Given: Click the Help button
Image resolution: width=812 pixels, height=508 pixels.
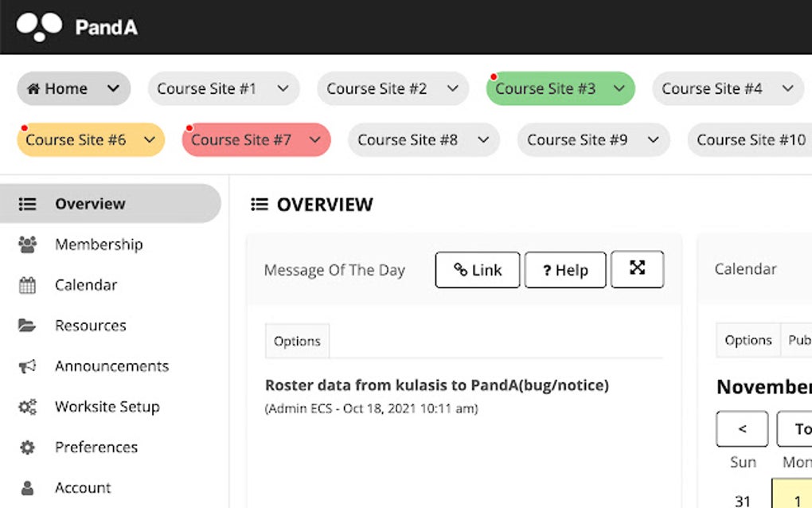Looking at the screenshot, I should click(x=565, y=270).
